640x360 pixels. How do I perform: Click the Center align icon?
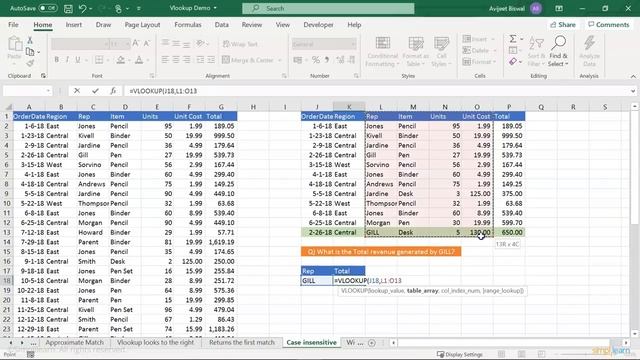click(176, 60)
